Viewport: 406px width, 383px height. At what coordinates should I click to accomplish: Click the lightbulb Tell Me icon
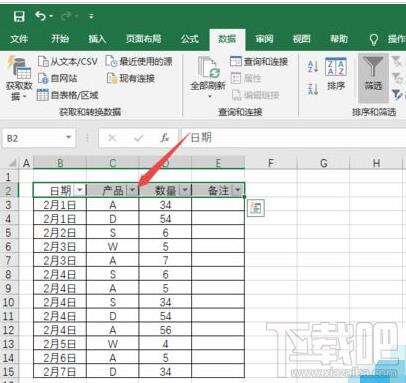[374, 39]
